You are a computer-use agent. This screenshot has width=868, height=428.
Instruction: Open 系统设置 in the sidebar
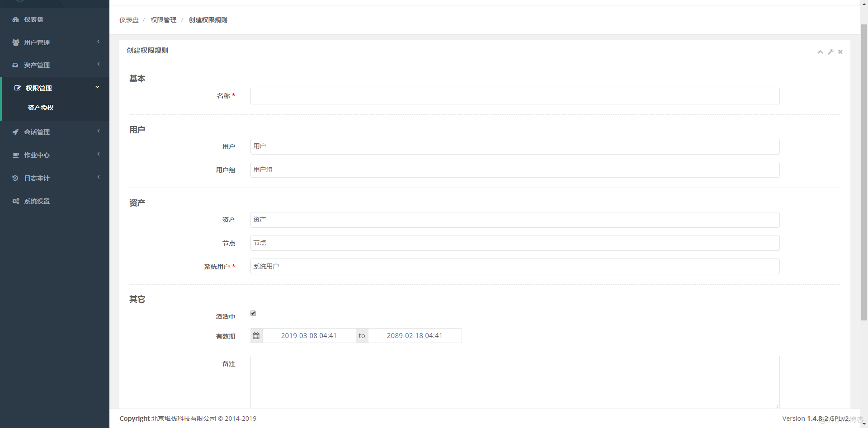(x=55, y=201)
